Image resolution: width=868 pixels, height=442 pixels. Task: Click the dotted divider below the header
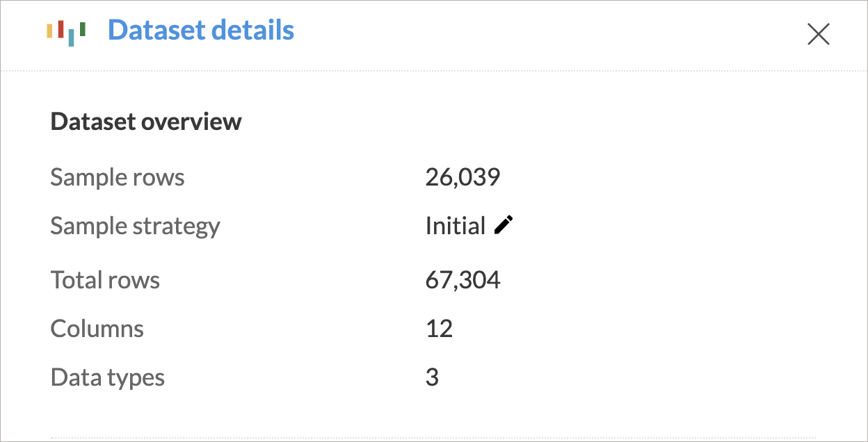(434, 70)
